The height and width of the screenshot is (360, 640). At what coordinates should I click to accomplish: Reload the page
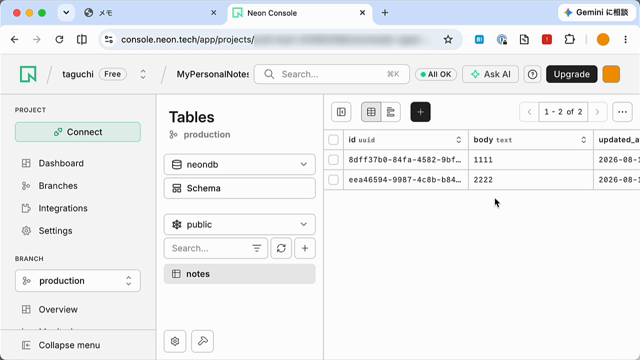click(59, 40)
